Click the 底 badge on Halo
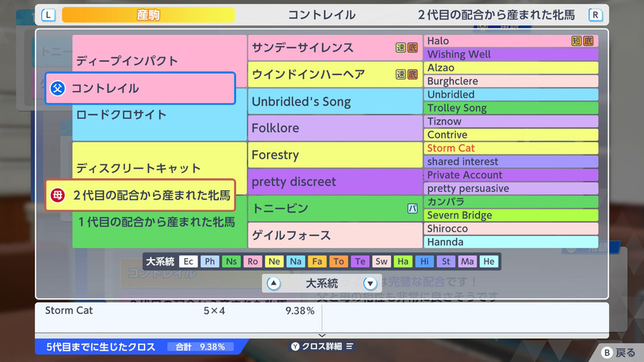 [x=588, y=41]
